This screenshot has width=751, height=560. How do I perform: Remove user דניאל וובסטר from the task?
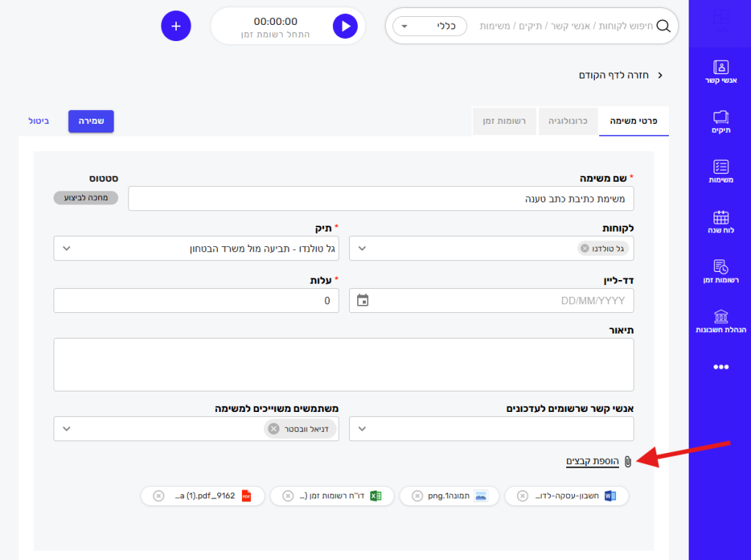point(274,429)
